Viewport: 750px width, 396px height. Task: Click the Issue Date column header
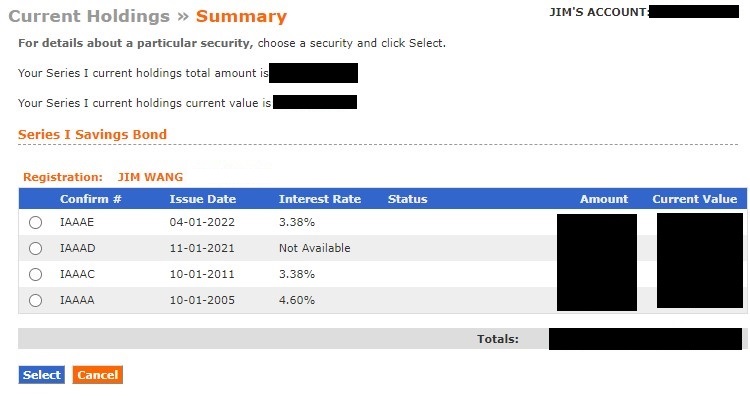[x=203, y=199]
